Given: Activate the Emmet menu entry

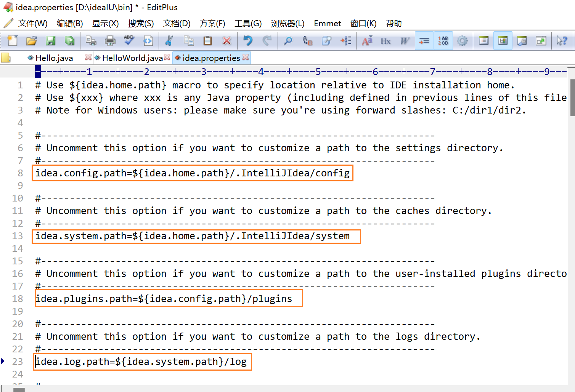Looking at the screenshot, I should (327, 23).
